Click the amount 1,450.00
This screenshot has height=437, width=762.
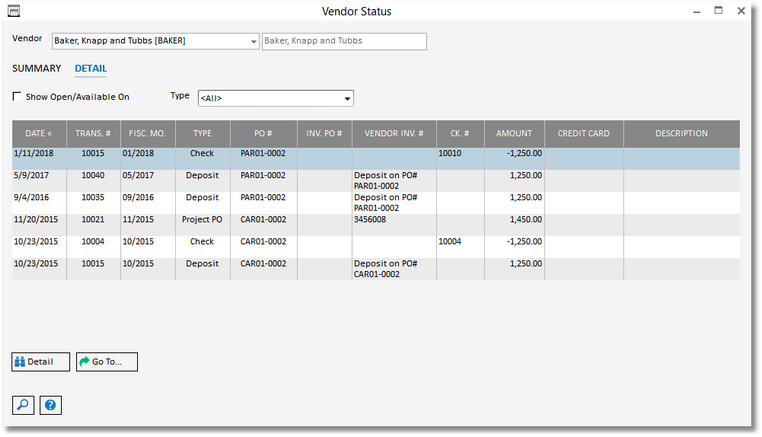(x=526, y=220)
